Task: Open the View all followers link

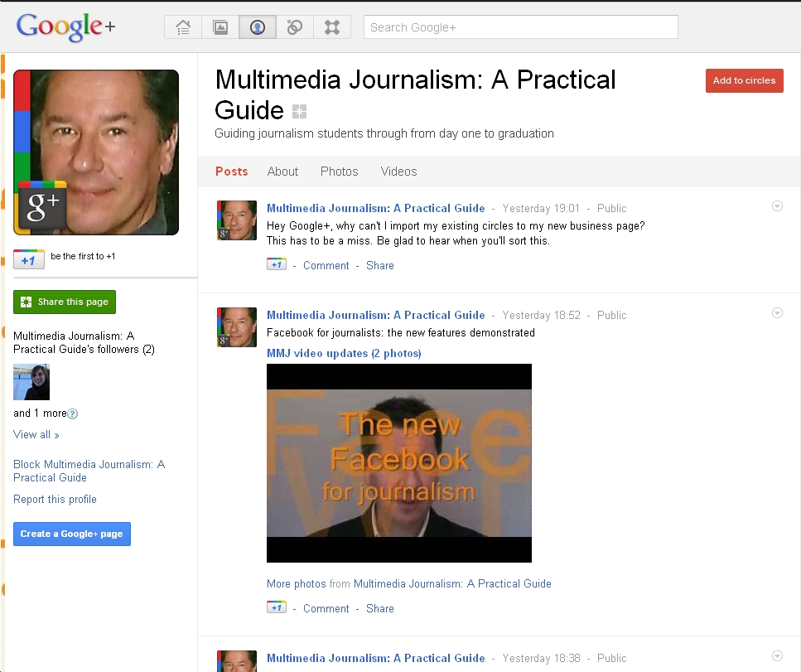Action: point(36,434)
